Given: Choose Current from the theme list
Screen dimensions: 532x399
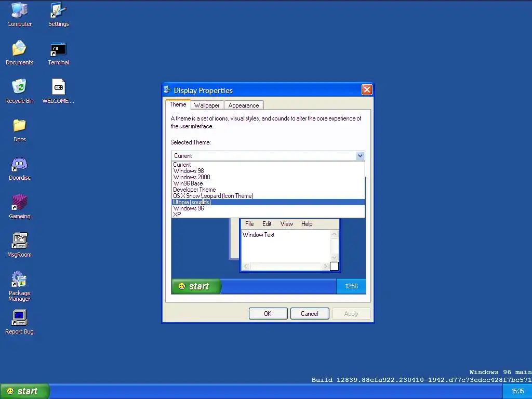Looking at the screenshot, I should click(x=268, y=165).
